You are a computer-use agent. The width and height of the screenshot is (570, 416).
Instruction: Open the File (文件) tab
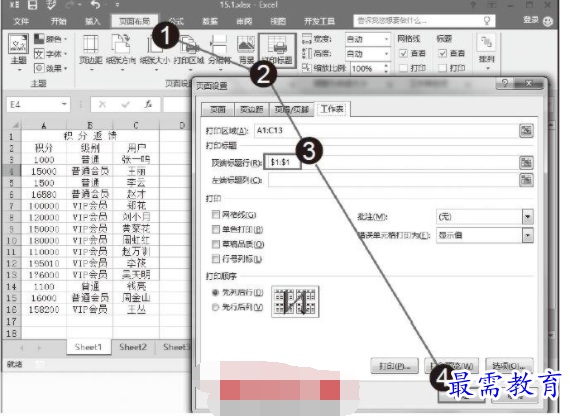tap(21, 21)
